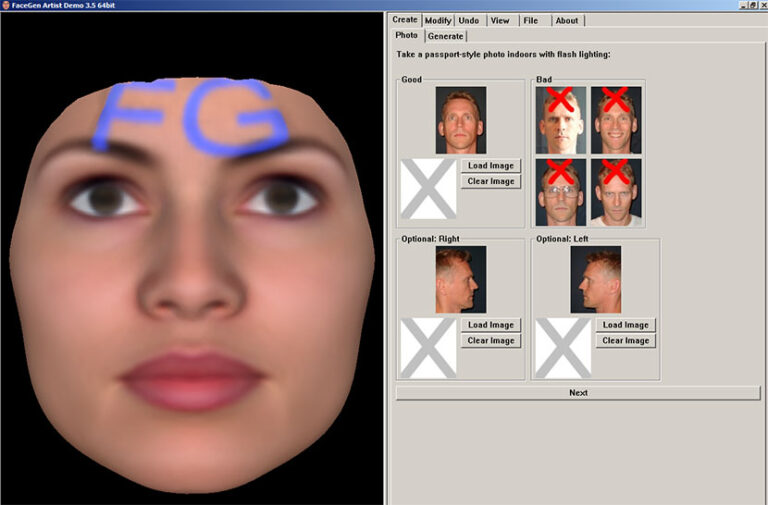Click the empty front photo placeholder in Good
The image size is (768, 505).
coord(429,189)
